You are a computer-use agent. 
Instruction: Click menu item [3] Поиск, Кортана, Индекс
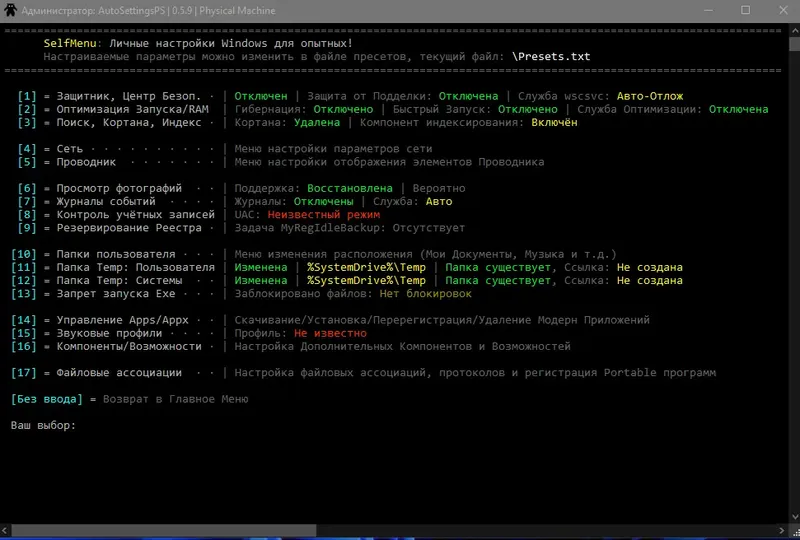pyautogui.click(x=109, y=122)
